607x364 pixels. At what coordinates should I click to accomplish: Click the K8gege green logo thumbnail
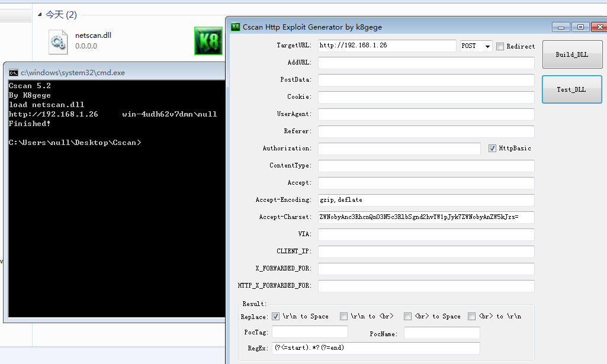pyautogui.click(x=208, y=41)
